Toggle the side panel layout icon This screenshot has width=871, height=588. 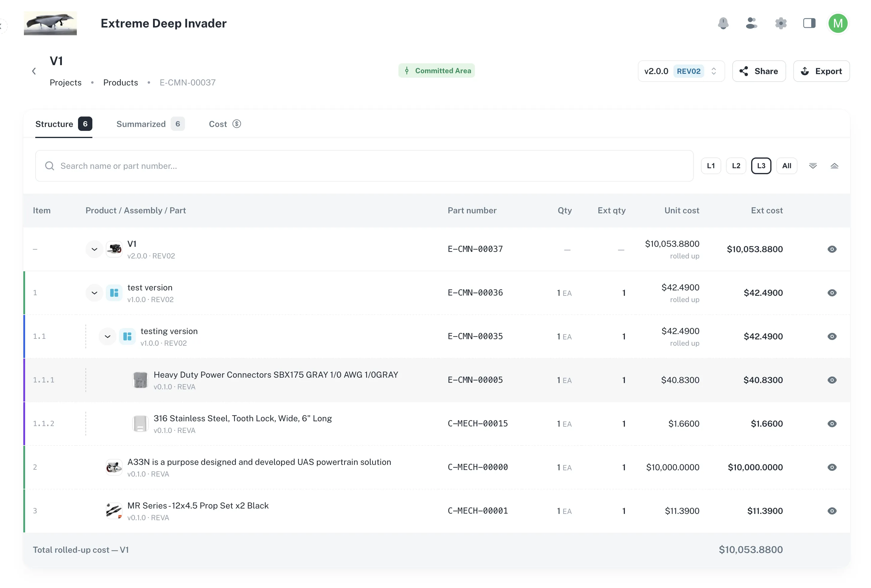pyautogui.click(x=809, y=23)
